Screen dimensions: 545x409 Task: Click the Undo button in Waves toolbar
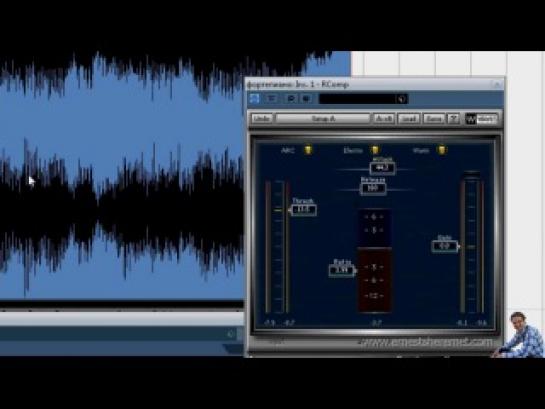tap(262, 119)
